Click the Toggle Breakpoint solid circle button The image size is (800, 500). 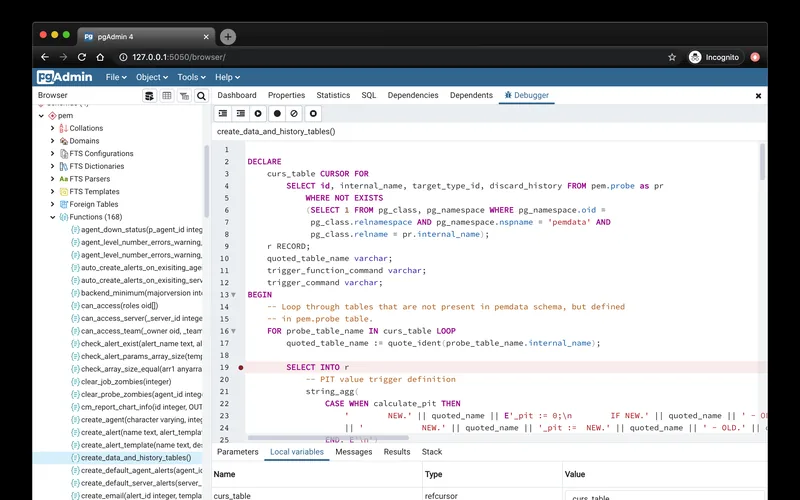click(277, 113)
